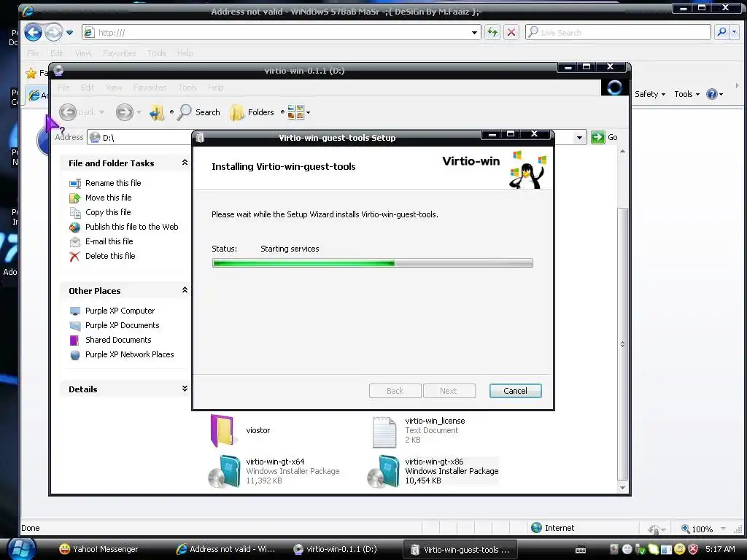Click the taskbar clock showing 5:17 AM
This screenshot has height=560, width=747.
(720, 549)
